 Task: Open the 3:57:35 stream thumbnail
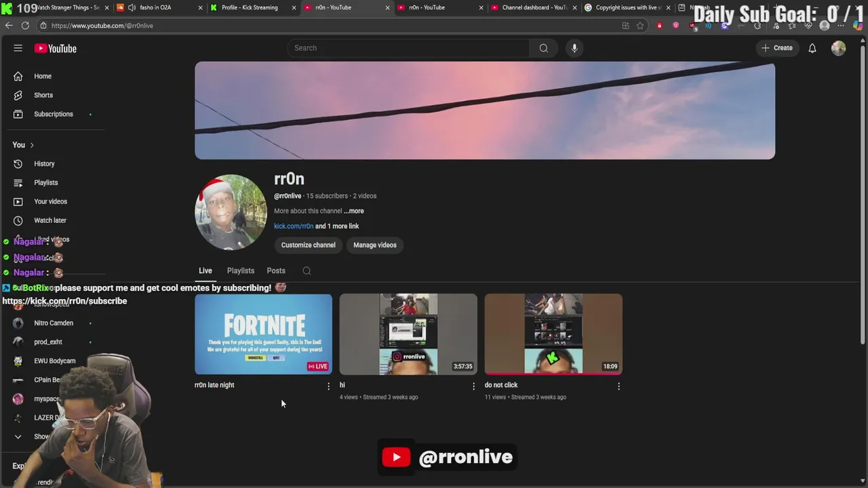coord(408,334)
